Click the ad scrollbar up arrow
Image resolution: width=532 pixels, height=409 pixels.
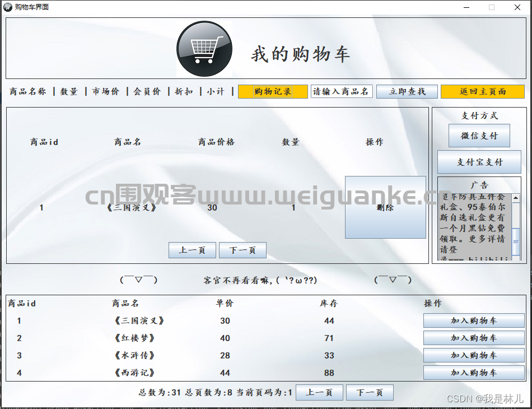(516, 198)
